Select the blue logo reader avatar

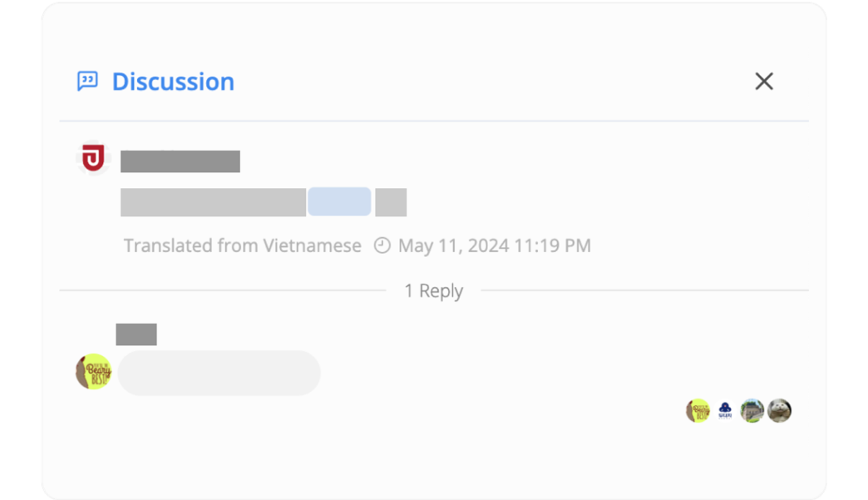[x=725, y=411]
